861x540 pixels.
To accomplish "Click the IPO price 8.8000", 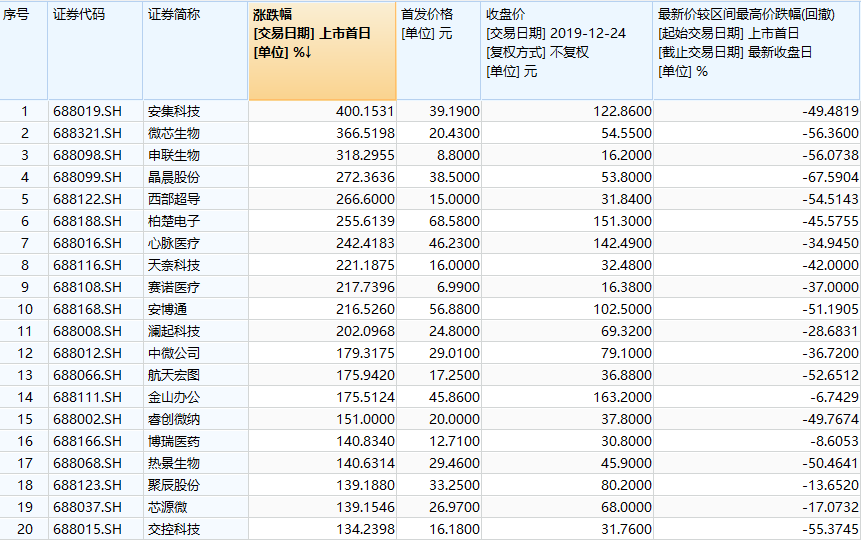I will point(459,155).
